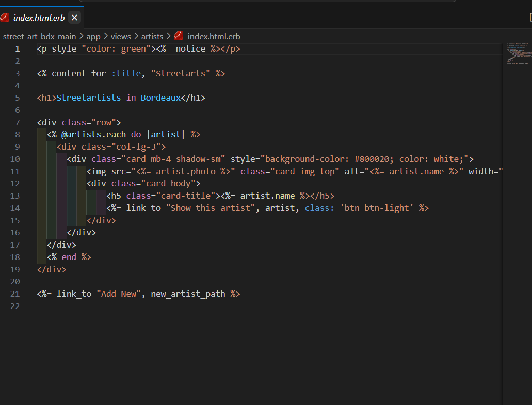The width and height of the screenshot is (532, 405).
Task: Expand the app folder breadcrumb
Action: [93, 36]
